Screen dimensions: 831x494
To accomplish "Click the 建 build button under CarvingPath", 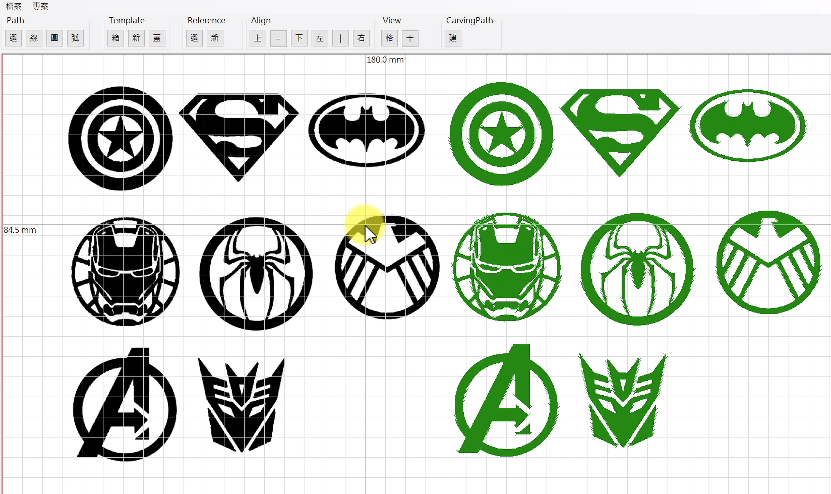I will click(453, 38).
